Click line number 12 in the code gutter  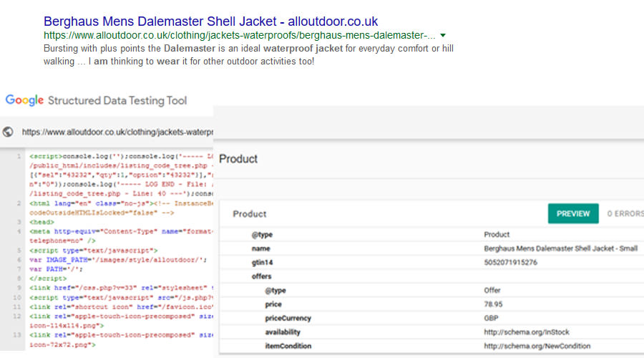[x=16, y=316]
